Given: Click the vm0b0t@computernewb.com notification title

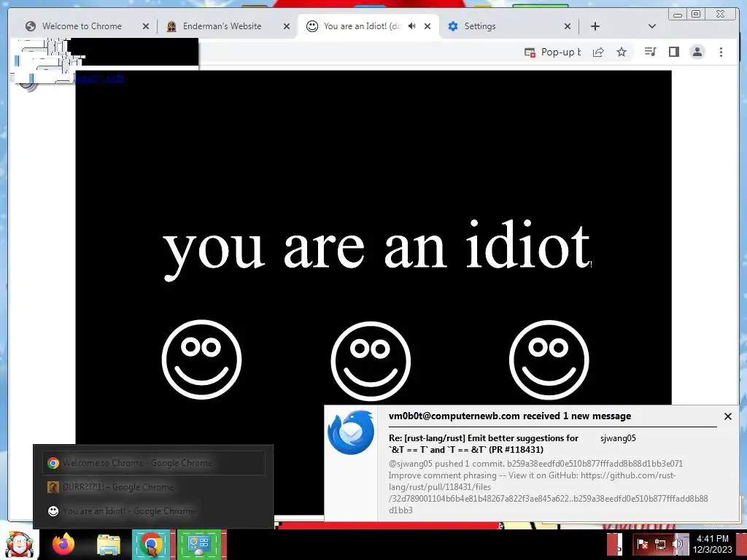Looking at the screenshot, I should [x=510, y=416].
